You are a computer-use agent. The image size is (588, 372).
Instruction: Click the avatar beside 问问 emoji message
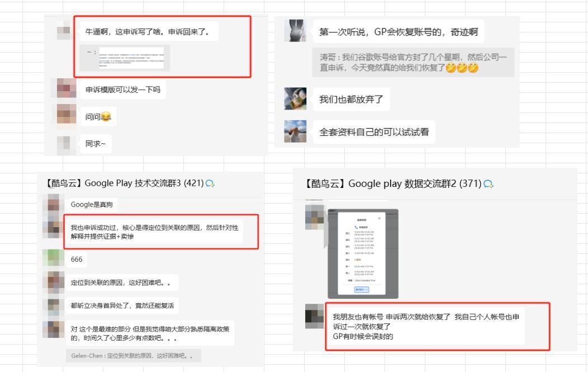tap(67, 114)
